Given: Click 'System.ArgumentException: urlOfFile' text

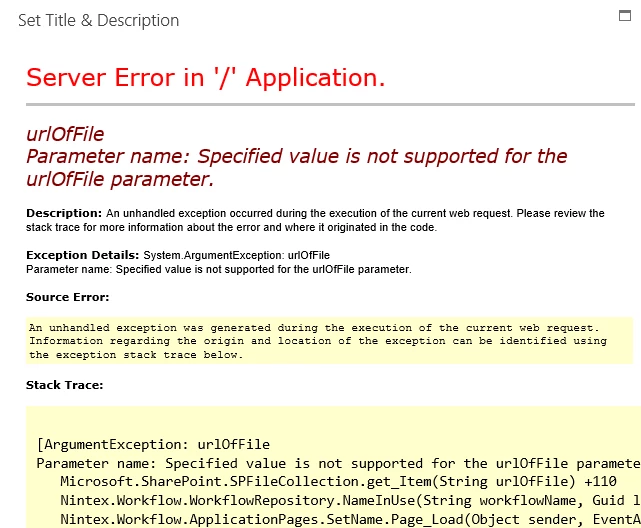Looking at the screenshot, I should (x=236, y=255).
